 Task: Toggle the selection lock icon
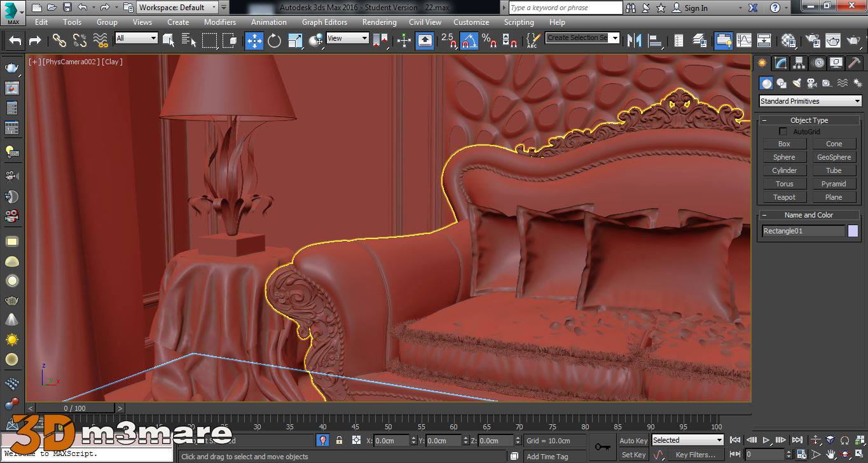point(339,440)
